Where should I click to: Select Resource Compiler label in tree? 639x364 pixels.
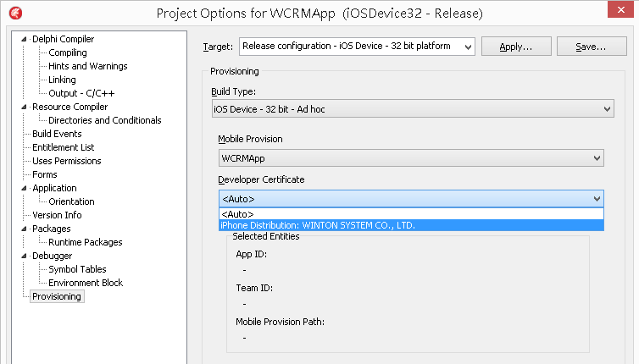[70, 107]
